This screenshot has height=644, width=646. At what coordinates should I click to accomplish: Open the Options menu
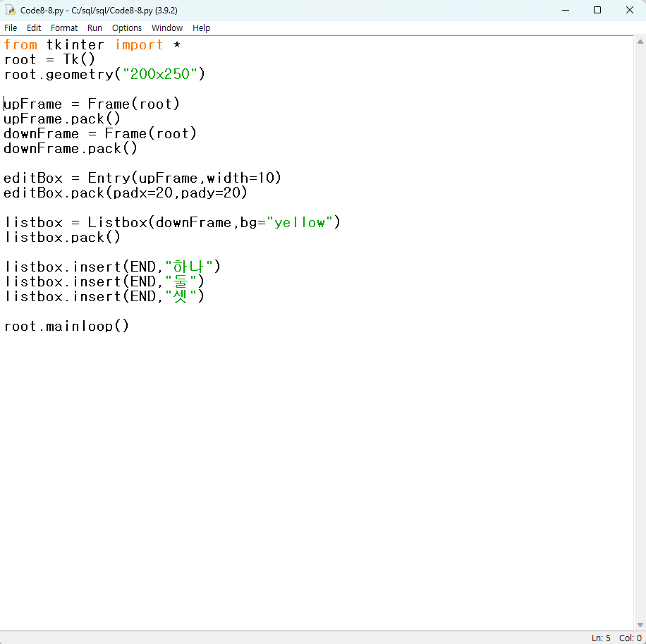click(126, 28)
